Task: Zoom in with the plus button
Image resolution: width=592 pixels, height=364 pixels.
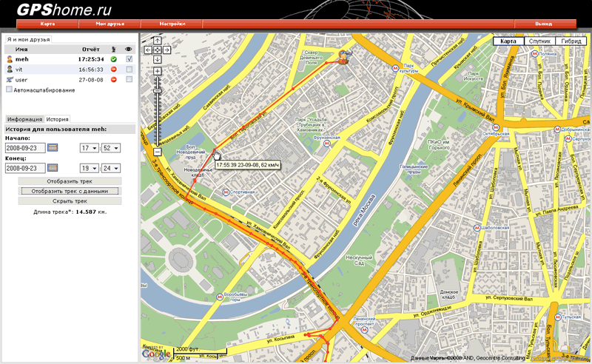Action: (158, 71)
